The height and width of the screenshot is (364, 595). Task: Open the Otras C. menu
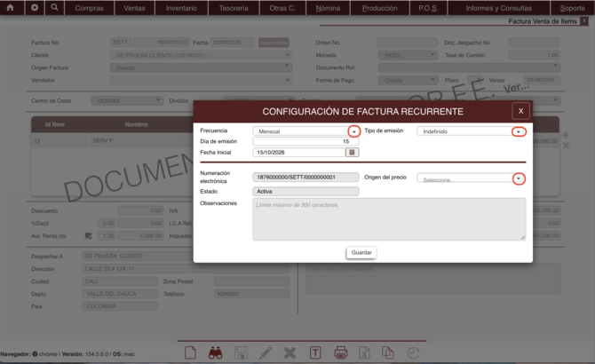(x=282, y=8)
